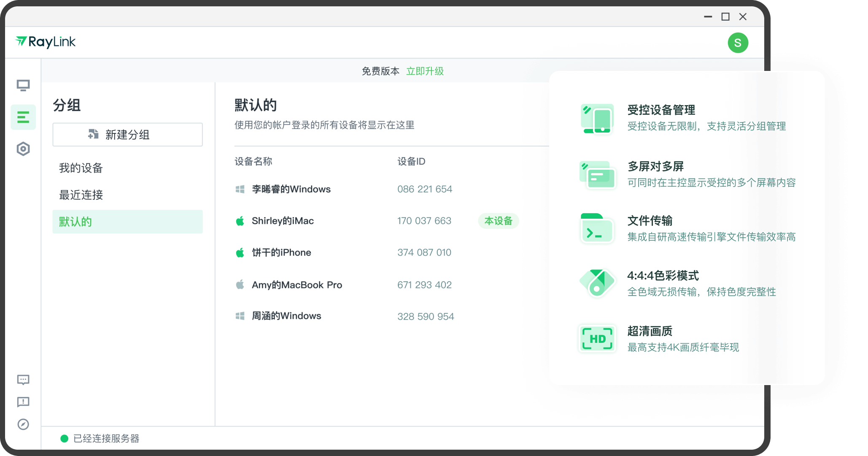This screenshot has width=868, height=456.
Task: Click the 受控设备管理 feature icon
Action: [x=597, y=119]
